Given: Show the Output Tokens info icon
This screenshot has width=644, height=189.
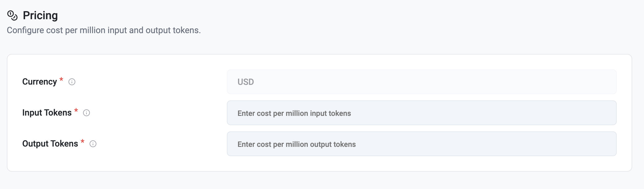Looking at the screenshot, I should (x=93, y=144).
